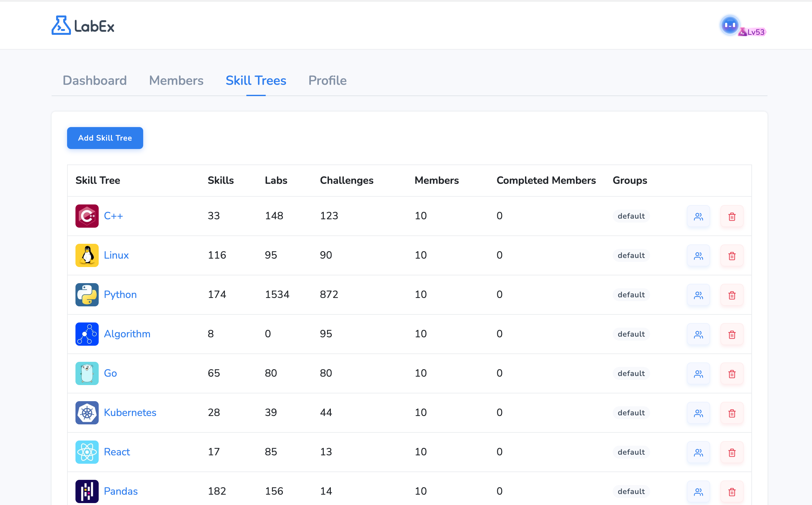812x505 pixels.
Task: Open the Algorithm skill tree link
Action: pos(127,334)
